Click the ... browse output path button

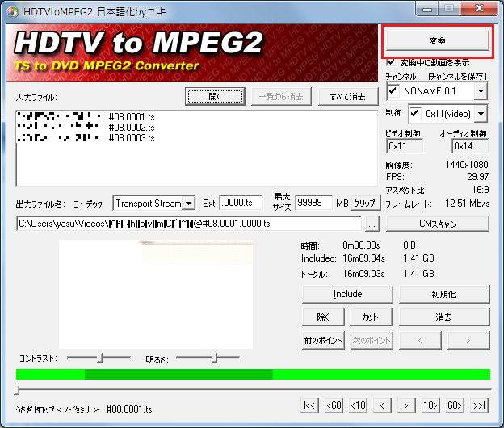[x=372, y=224]
